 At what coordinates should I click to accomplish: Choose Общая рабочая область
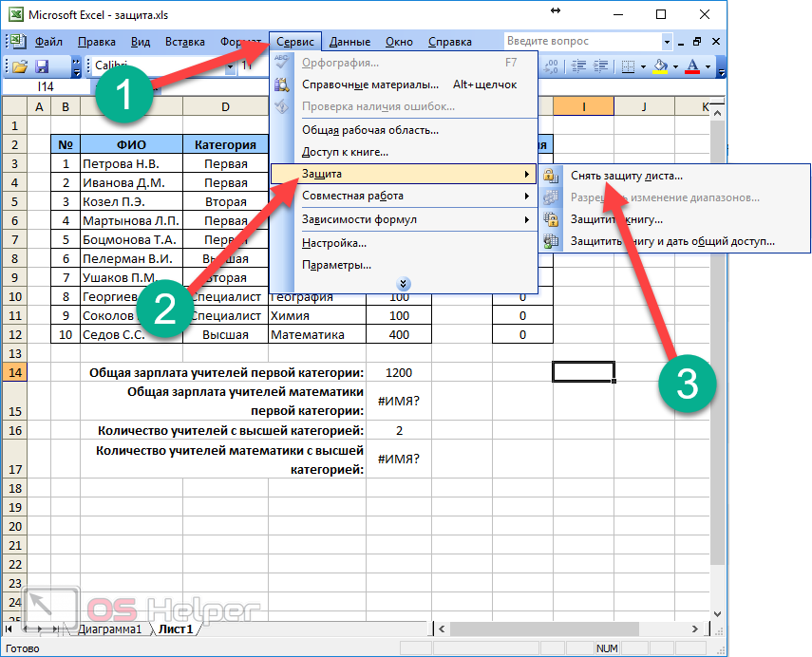pyautogui.click(x=405, y=130)
